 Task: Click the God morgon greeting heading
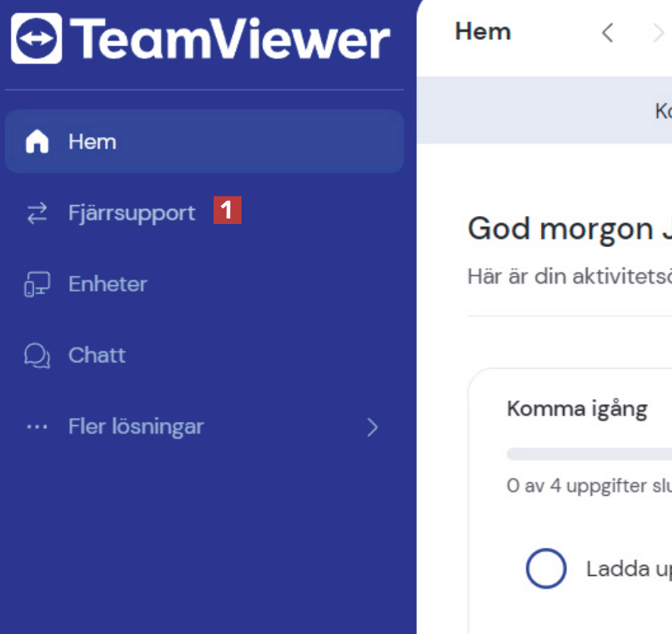[570, 229]
